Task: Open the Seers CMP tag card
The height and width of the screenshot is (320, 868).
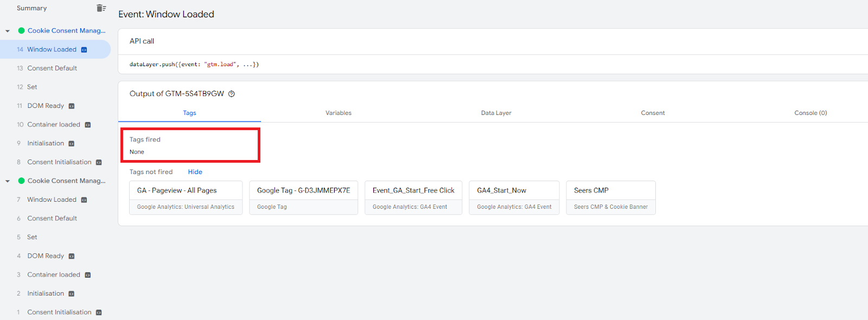Action: pos(610,197)
